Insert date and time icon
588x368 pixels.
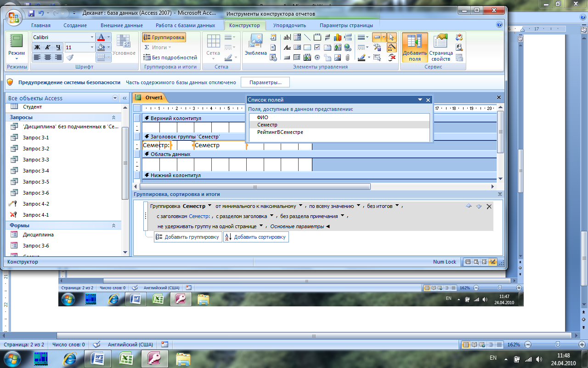pyautogui.click(x=273, y=57)
